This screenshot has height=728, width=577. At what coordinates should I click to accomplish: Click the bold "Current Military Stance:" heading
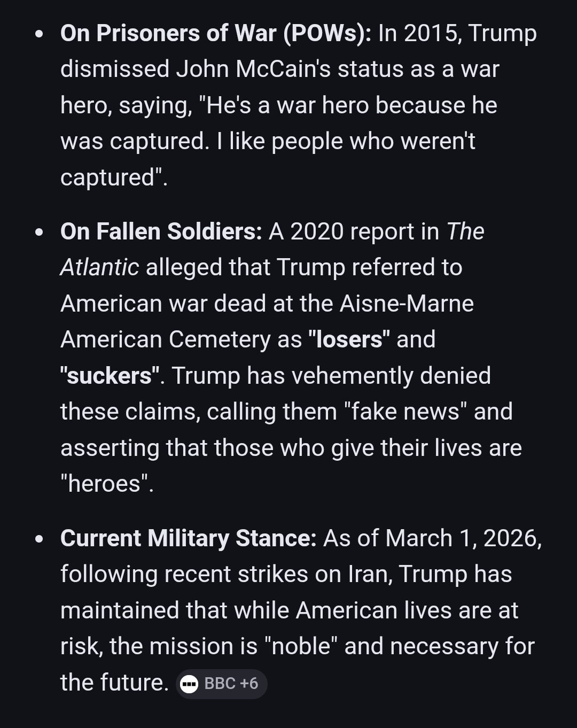tap(188, 538)
